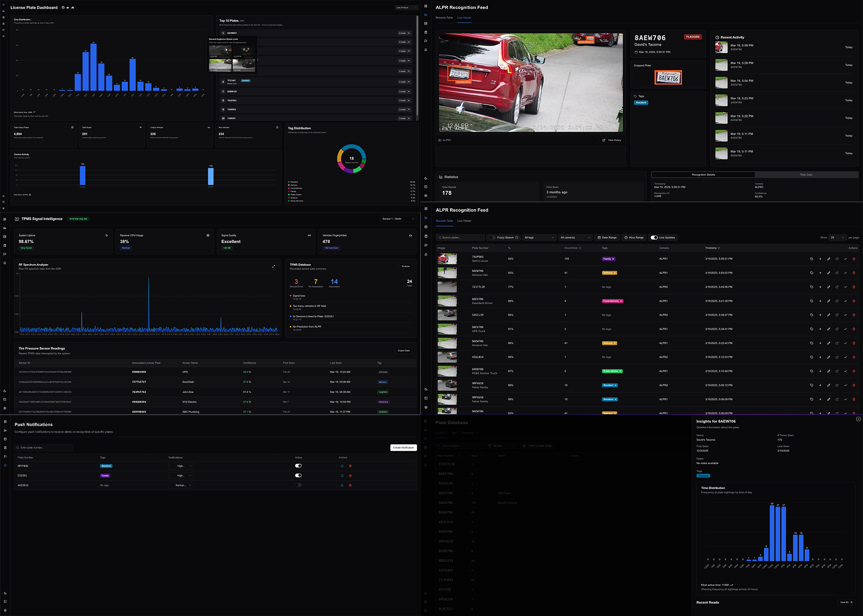Click the 7F21461 Resident entry in Top 10 Plates
The width and height of the screenshot is (863, 616).
316,82
